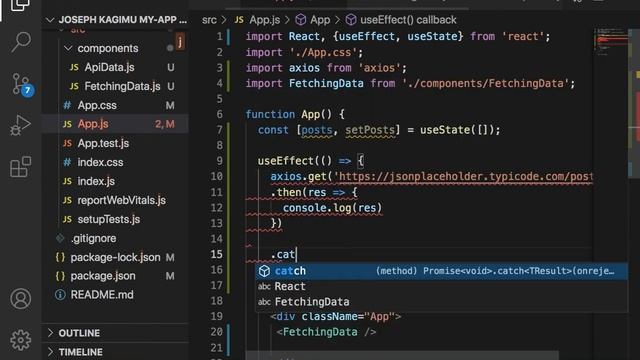This screenshot has height=360, width=640.
Task: Open package.json in the file tree
Action: point(103,276)
